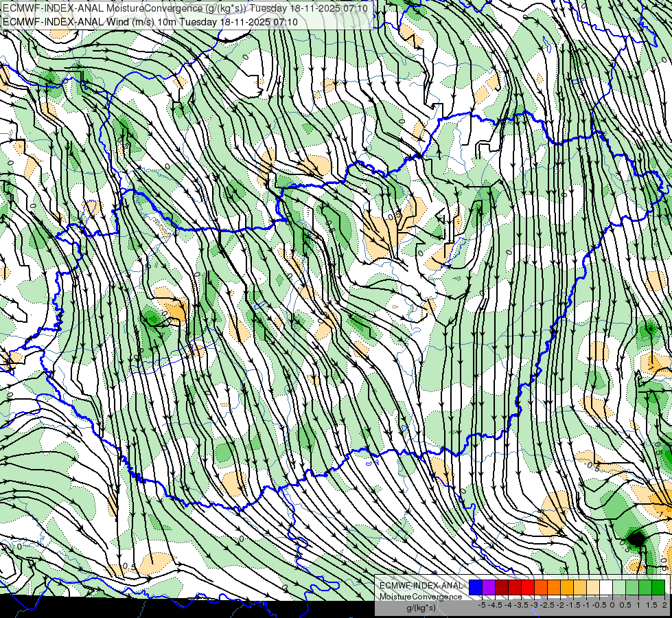Click the blue legend color swatch
The image size is (672, 618).
click(476, 587)
